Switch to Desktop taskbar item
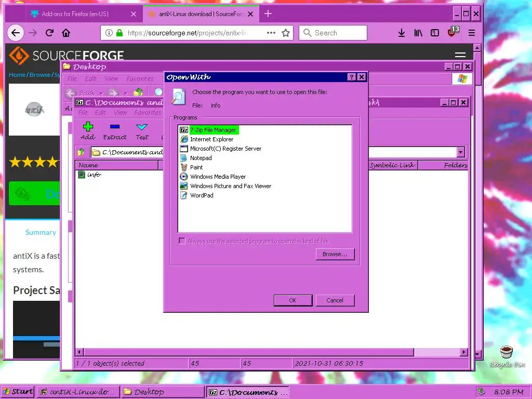 click(x=163, y=392)
